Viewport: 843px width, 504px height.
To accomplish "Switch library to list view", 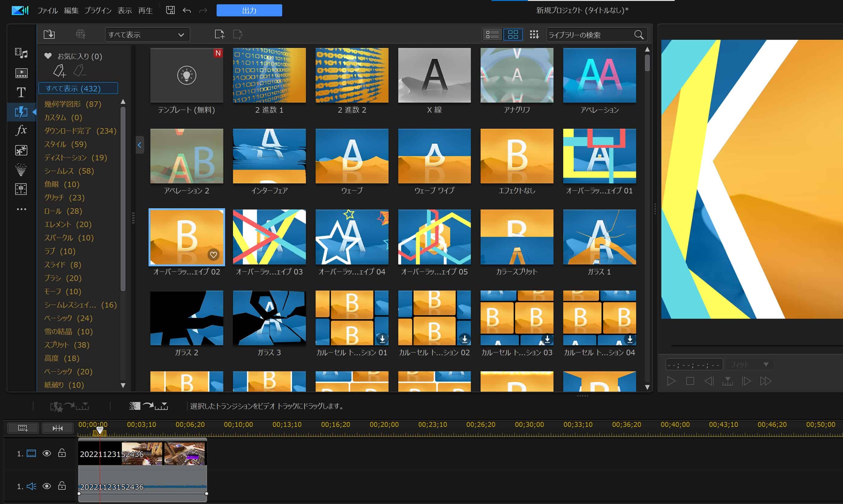I will [492, 35].
